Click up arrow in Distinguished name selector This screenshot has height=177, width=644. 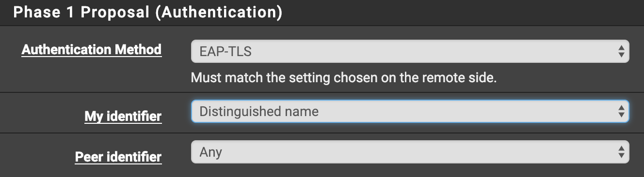click(621, 108)
